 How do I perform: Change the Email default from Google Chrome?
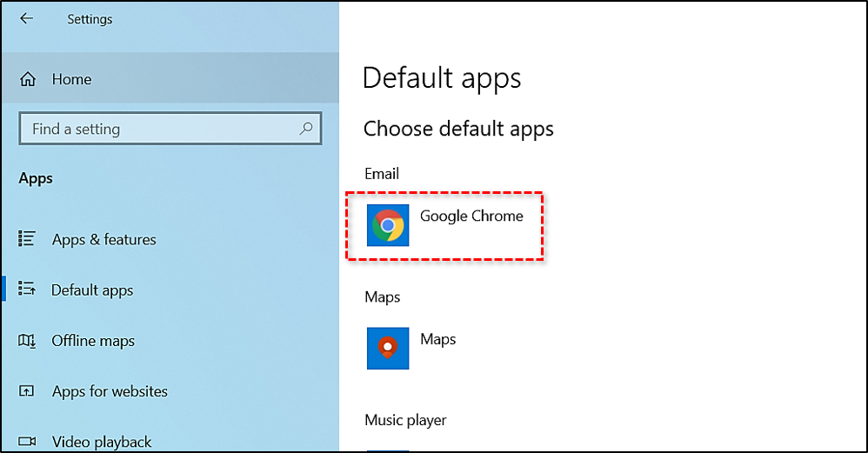click(x=471, y=216)
